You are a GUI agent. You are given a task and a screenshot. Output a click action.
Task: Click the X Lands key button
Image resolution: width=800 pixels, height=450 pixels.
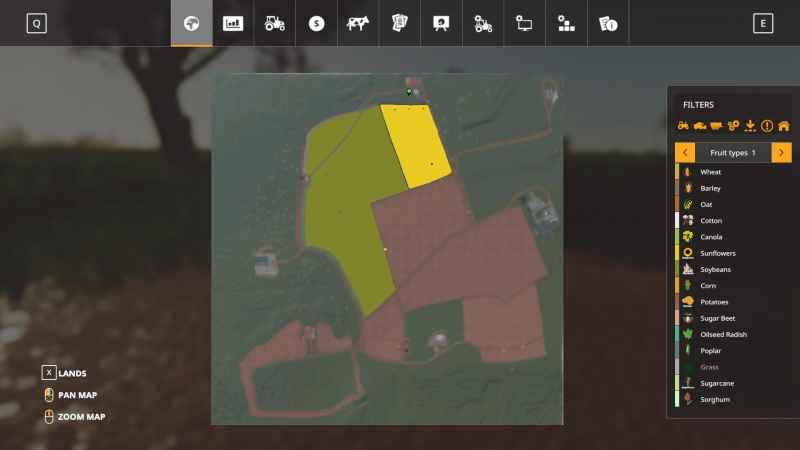(x=48, y=373)
